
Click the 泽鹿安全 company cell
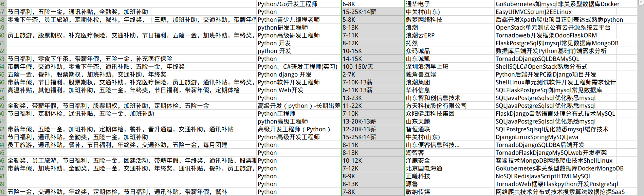coord(449,161)
